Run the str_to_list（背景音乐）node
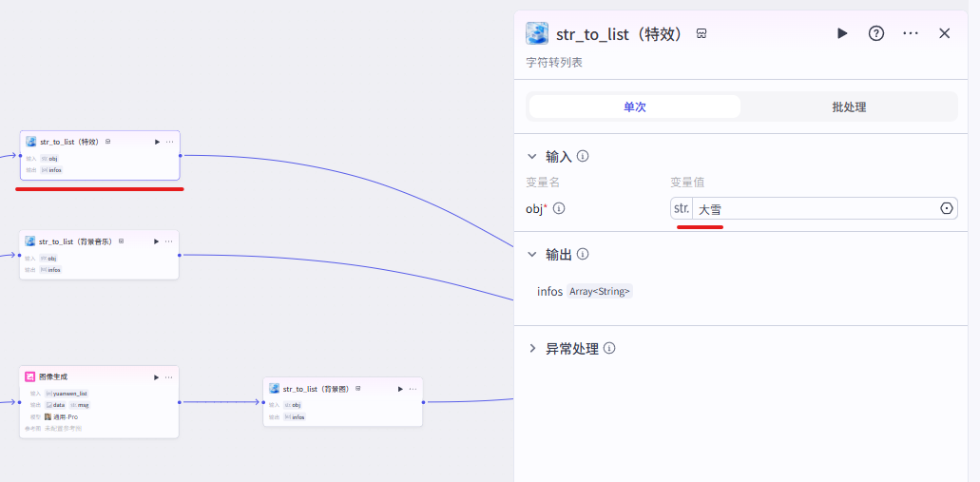 pos(156,241)
